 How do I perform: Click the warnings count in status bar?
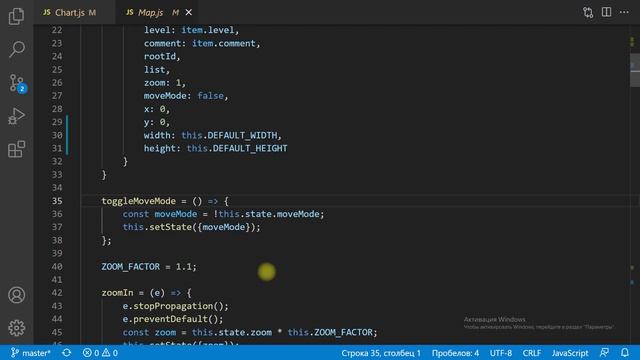click(x=110, y=353)
